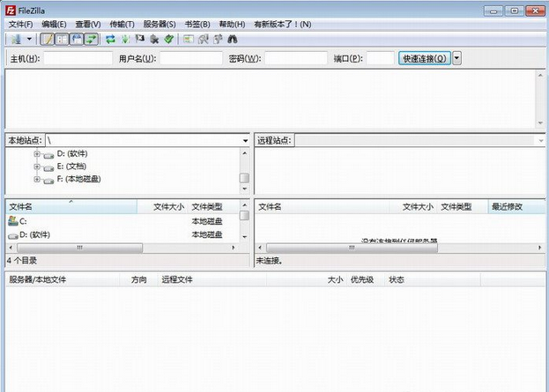The width and height of the screenshot is (549, 392).
Task: Click the D: (软件) drive icon in tree
Action: click(x=48, y=155)
